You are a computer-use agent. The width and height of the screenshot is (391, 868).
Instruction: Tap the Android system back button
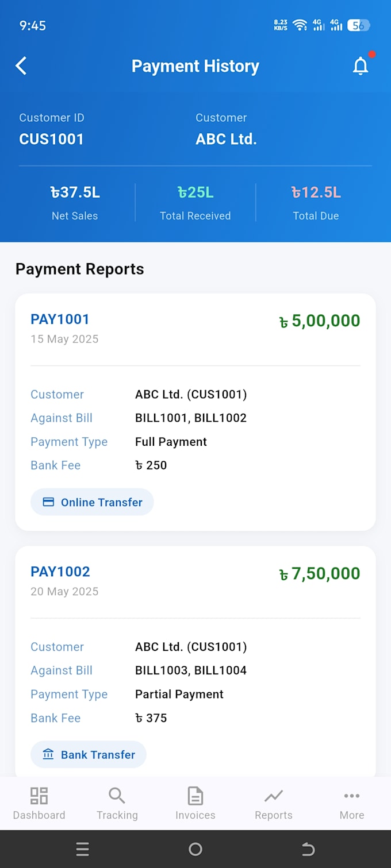coord(308,849)
